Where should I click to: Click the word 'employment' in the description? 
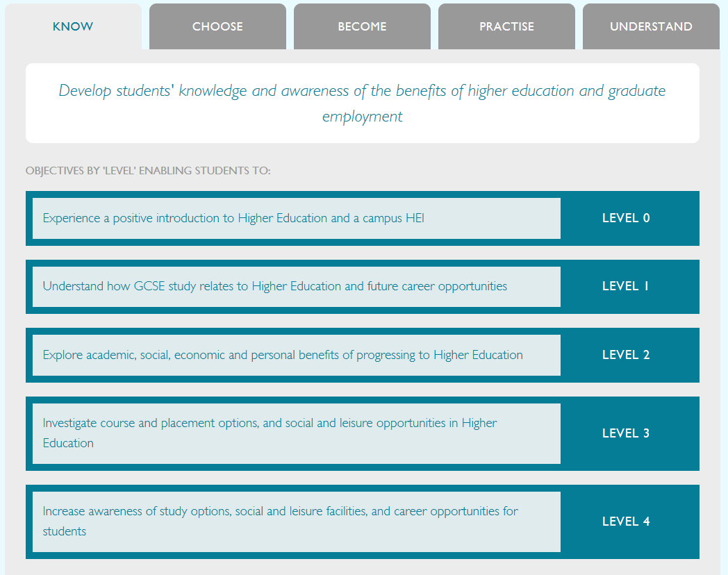[362, 117]
